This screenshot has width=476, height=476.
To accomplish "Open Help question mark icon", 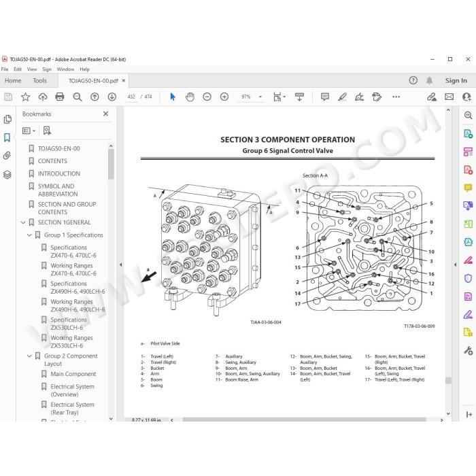I will click(413, 80).
